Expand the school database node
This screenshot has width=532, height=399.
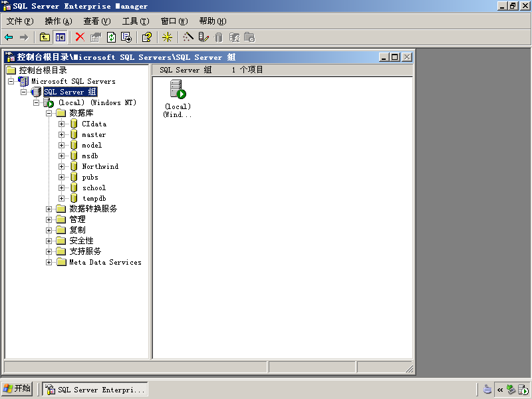tap(61, 188)
